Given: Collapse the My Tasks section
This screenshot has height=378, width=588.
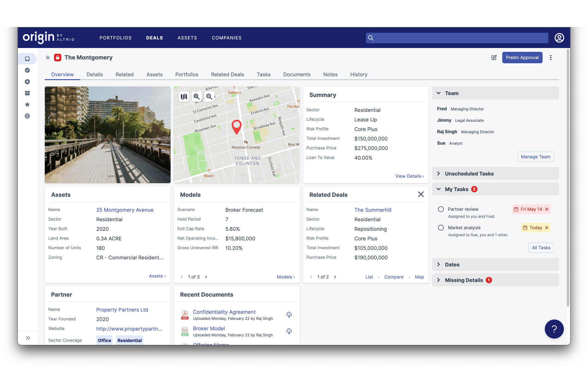Looking at the screenshot, I should 495,189.
